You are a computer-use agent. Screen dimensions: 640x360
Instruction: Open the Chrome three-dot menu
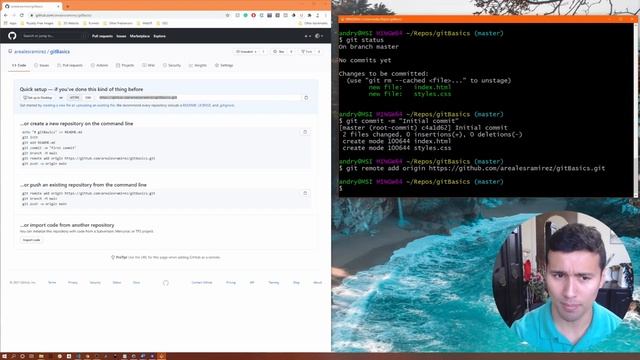coord(326,15)
